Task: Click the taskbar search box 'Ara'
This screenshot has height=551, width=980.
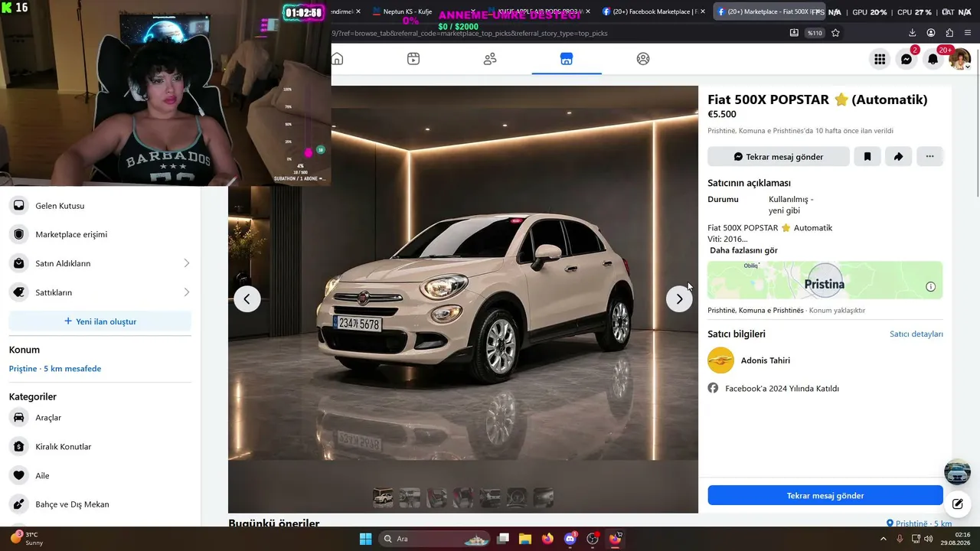Action: pos(435,539)
